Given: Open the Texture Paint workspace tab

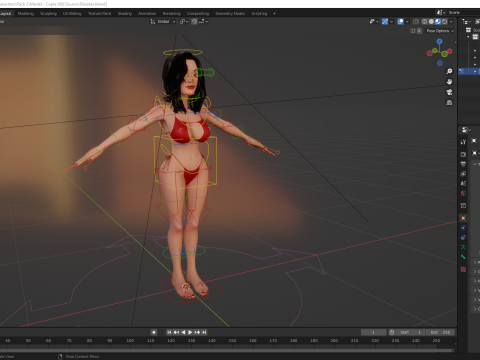Looking at the screenshot, I should click(x=99, y=13).
